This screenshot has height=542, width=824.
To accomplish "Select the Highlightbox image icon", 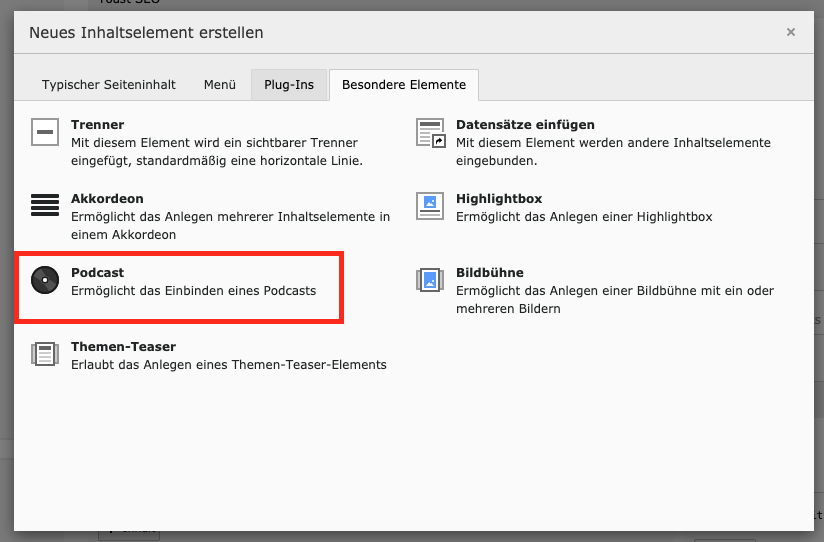I will (430, 206).
